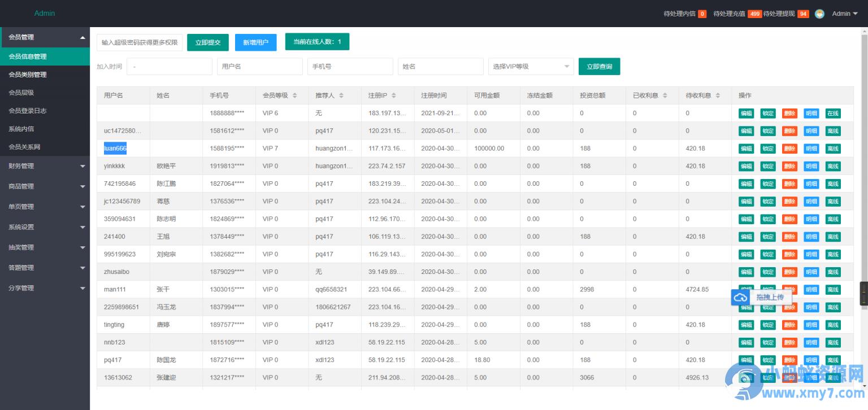Click the cloud upload icon on floating widget
This screenshot has width=868, height=410.
click(740, 298)
